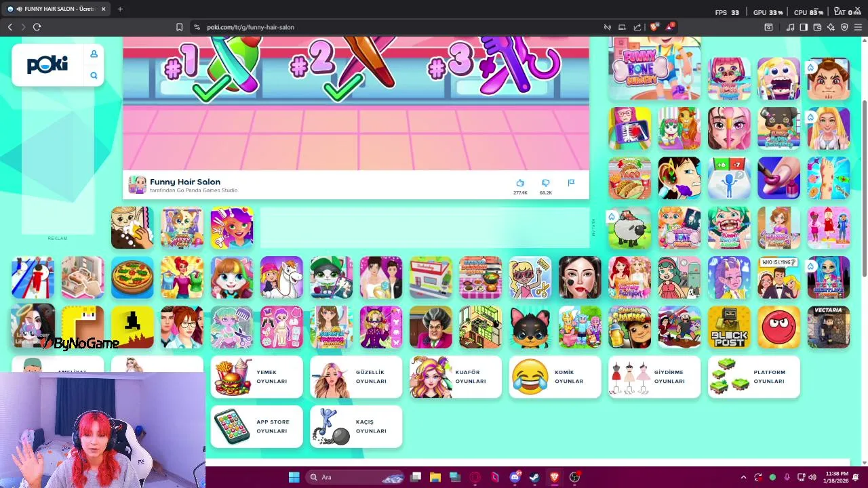This screenshot has height=488, width=868.
Task: Open clock showing 11:38 PM
Action: pyautogui.click(x=837, y=477)
